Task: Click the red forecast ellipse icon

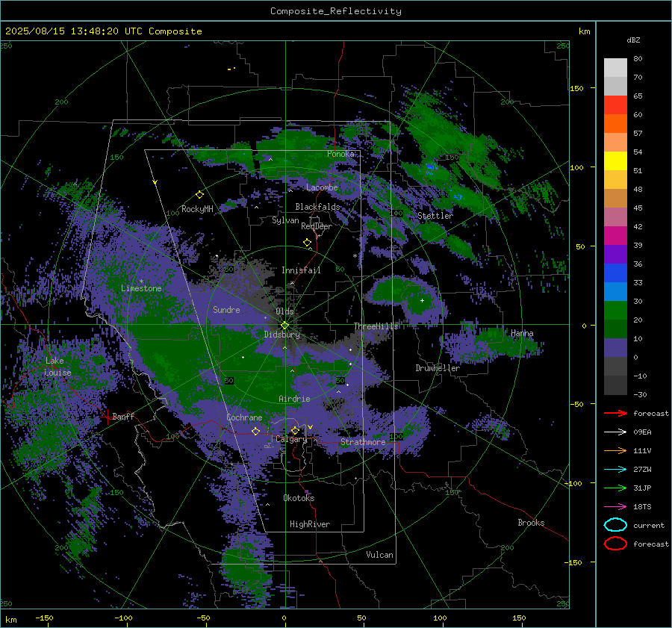Action: tap(615, 544)
